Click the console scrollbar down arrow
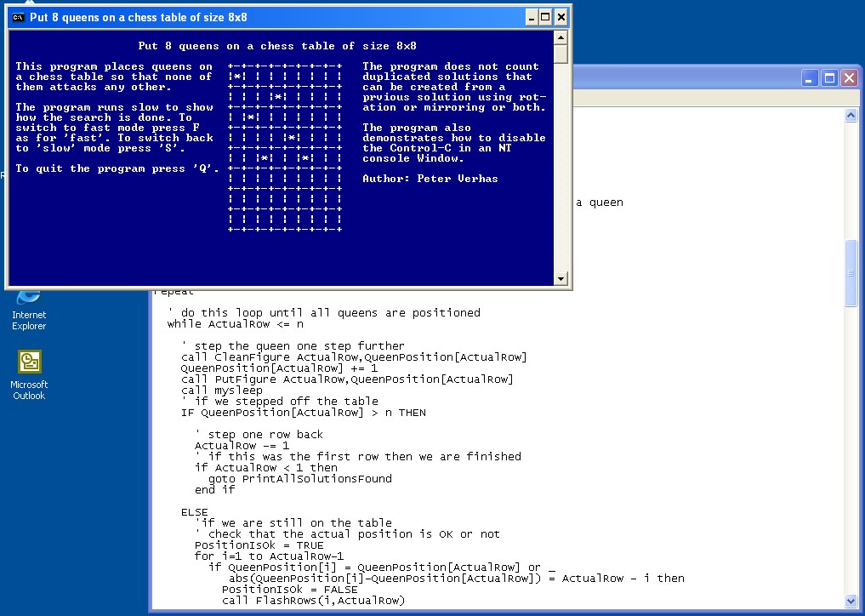The image size is (865, 616). pyautogui.click(x=561, y=279)
